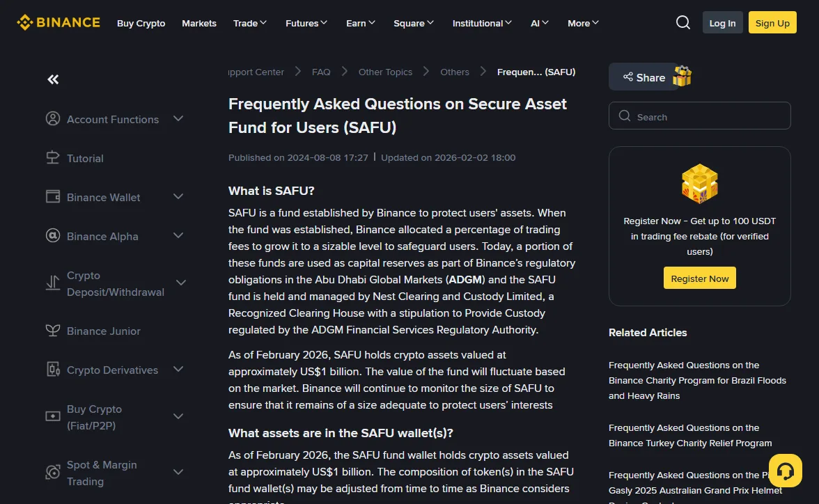The image size is (819, 504).
Task: Click the Share button
Action: tap(644, 77)
